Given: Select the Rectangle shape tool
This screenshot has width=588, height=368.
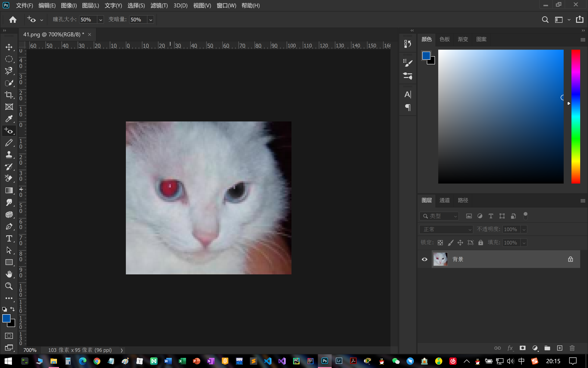Looking at the screenshot, I should click(x=9, y=262).
